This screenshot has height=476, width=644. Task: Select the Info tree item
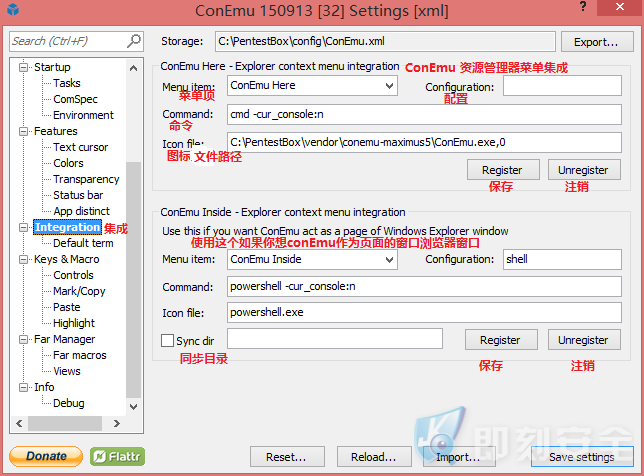(44, 387)
